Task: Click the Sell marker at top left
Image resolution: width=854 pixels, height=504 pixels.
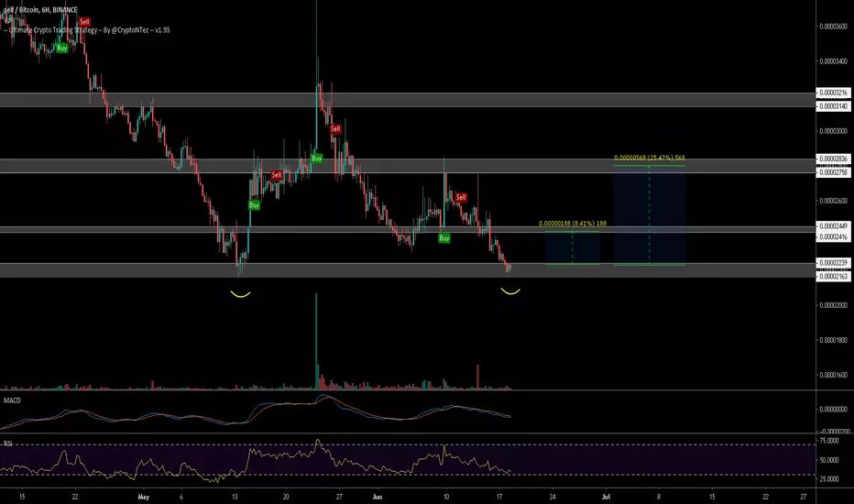Action: click(84, 22)
